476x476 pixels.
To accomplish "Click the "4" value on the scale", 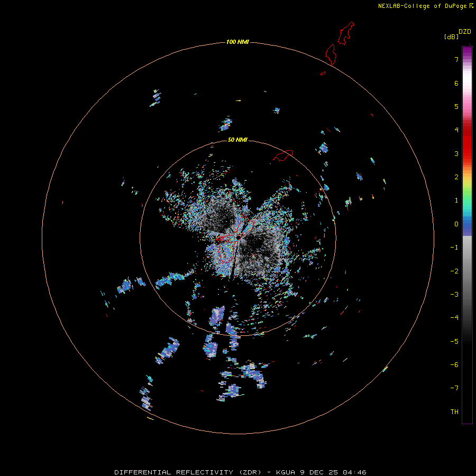I will (456, 130).
